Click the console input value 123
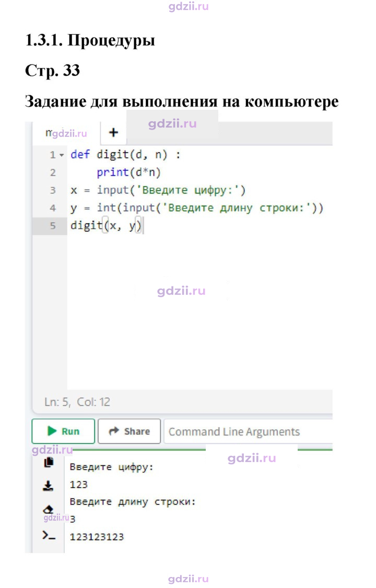Viewport: 376px width, 588px height. click(x=79, y=485)
